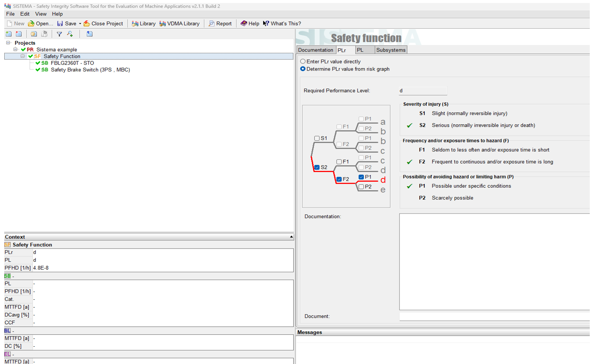Click the green SB icon in the Context panel
Image resolution: width=591 pixels, height=364 pixels.
(x=8, y=276)
